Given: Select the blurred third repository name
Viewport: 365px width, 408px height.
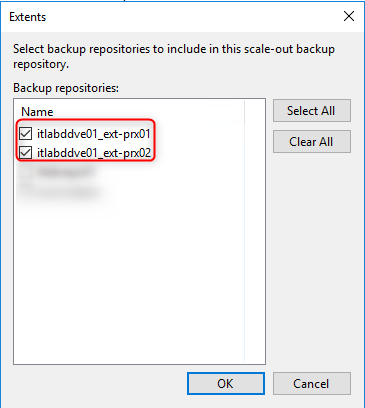Looking at the screenshot, I should pos(65,172).
